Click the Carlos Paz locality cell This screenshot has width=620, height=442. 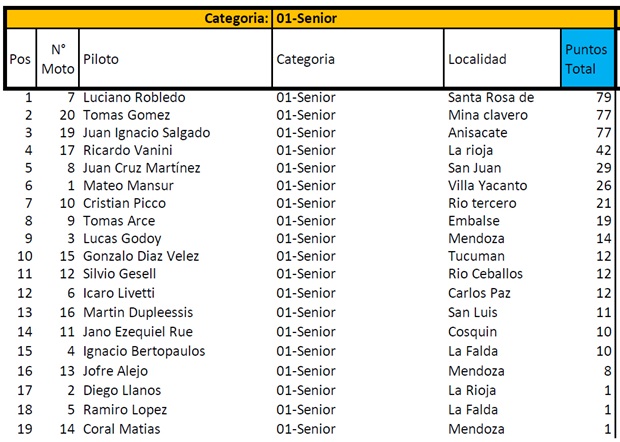480,293
